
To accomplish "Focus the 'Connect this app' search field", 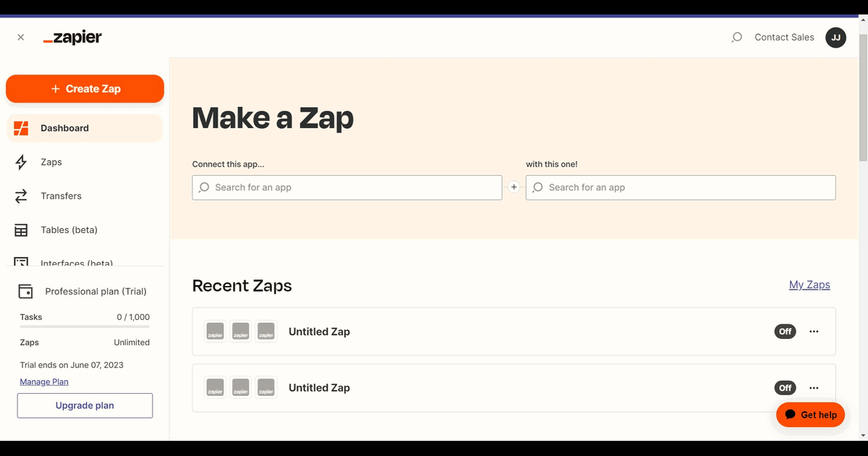I will click(347, 187).
